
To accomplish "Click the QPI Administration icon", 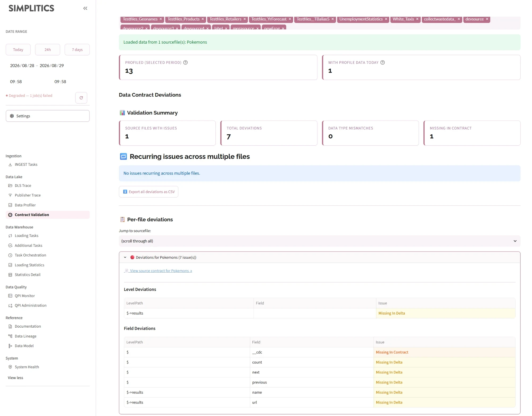I will click(x=10, y=305).
